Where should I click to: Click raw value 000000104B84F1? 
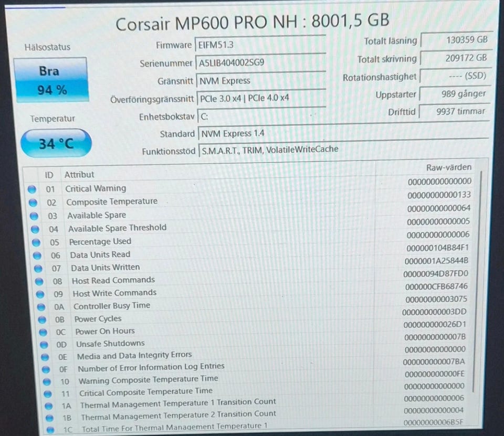click(437, 248)
